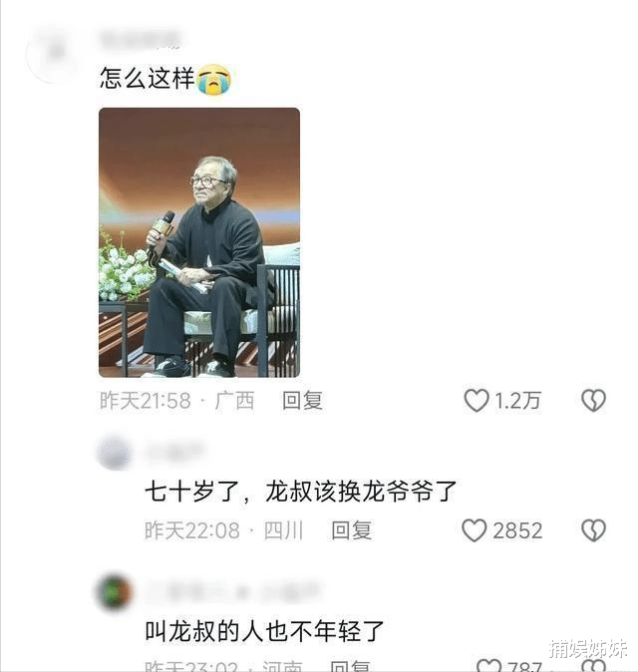Dislike the 怎么这样 comment via broken heart
Image resolution: width=638 pixels, height=672 pixels.
click(593, 401)
